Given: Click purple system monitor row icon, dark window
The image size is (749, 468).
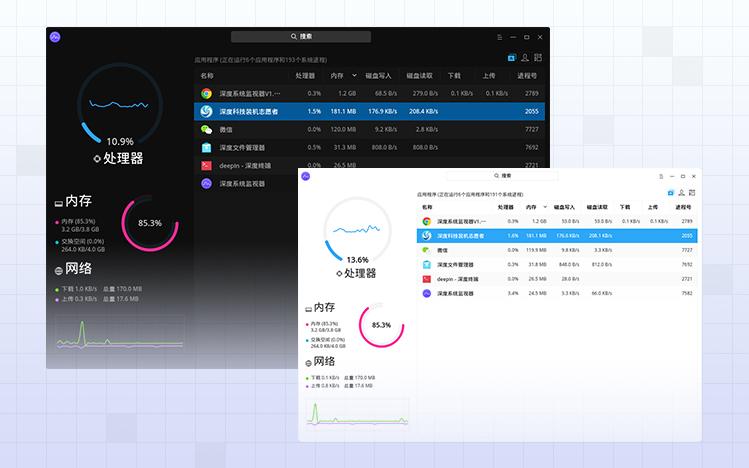Looking at the screenshot, I should 206,183.
